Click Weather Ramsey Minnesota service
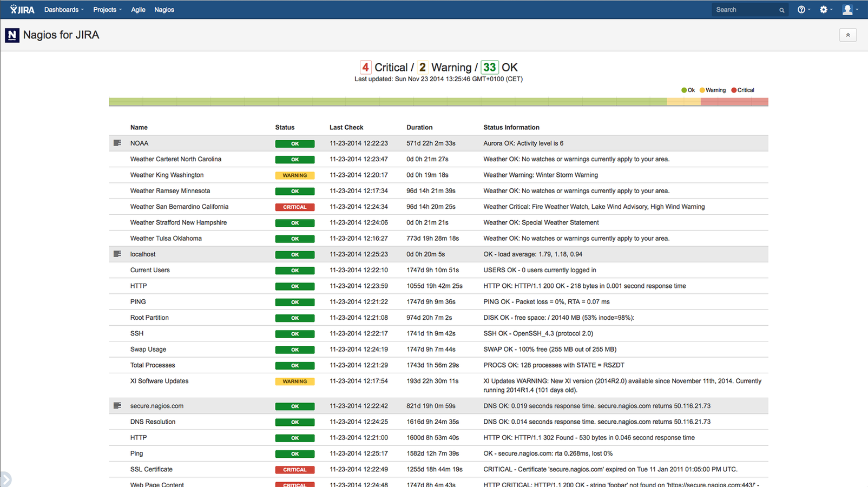 [170, 191]
